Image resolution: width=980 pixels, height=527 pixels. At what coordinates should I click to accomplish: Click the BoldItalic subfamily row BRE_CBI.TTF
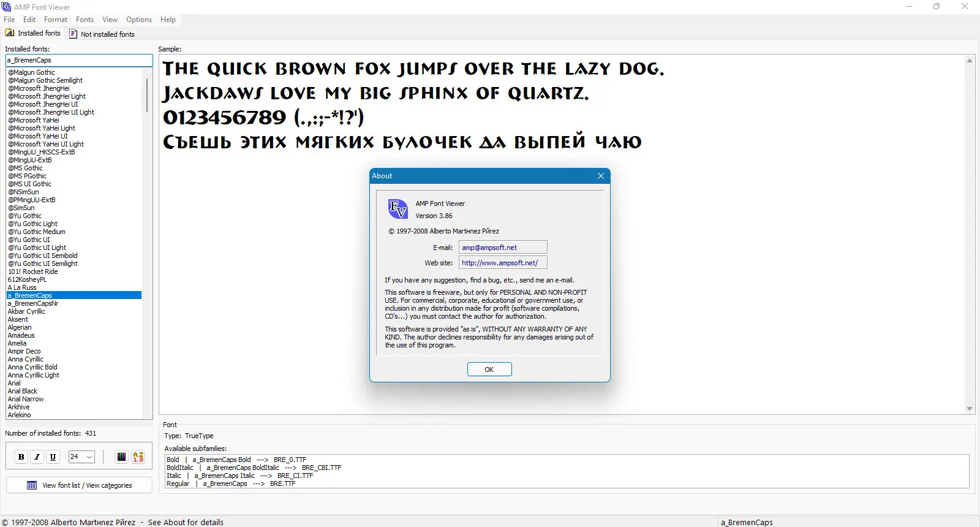pos(254,468)
